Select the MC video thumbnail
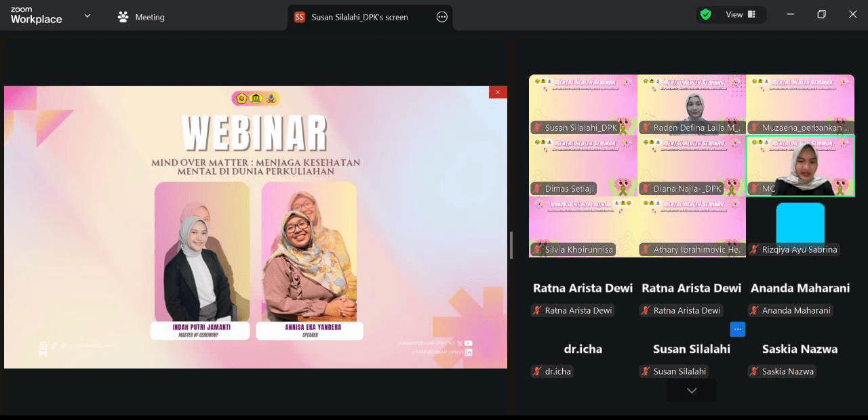Viewport: 868px width, 420px height. pyautogui.click(x=800, y=166)
